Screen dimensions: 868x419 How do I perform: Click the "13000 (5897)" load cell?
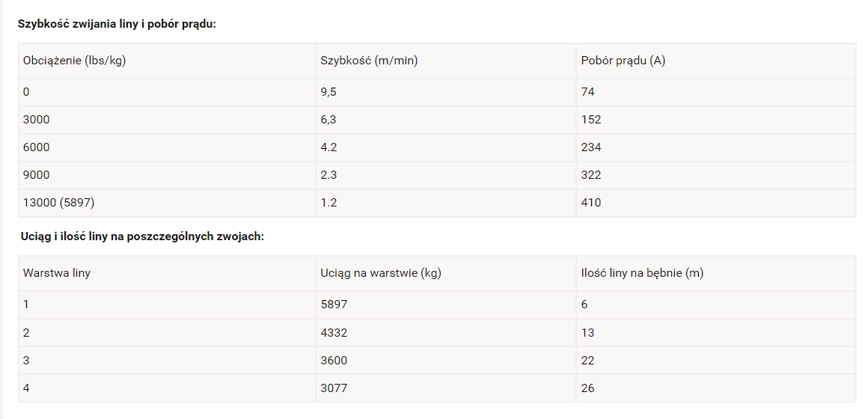click(x=59, y=203)
